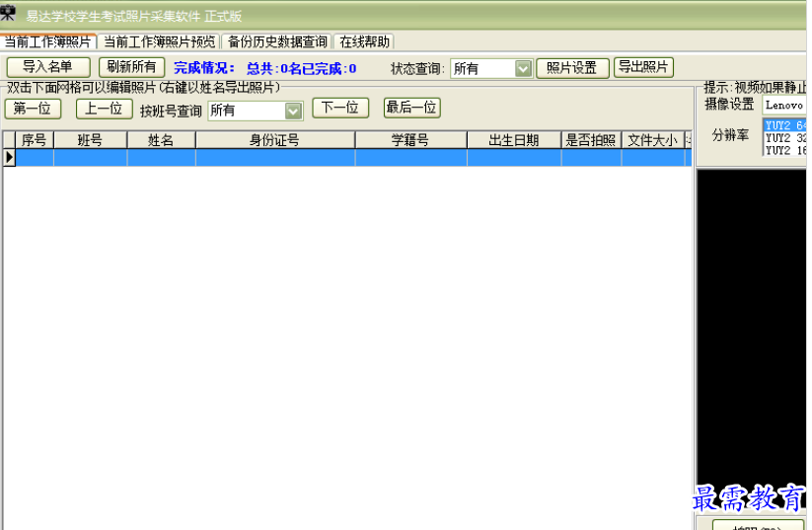Click the 是否拍照 column header

pyautogui.click(x=591, y=140)
